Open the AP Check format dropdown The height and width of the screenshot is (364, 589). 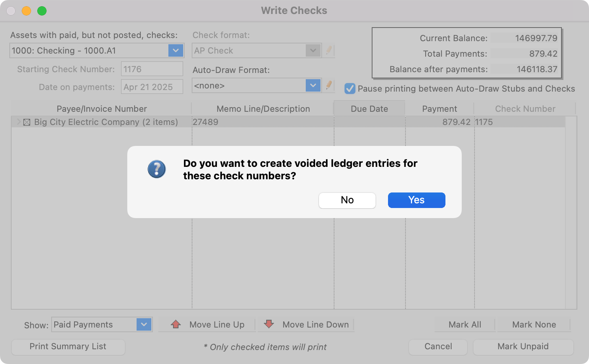point(313,50)
